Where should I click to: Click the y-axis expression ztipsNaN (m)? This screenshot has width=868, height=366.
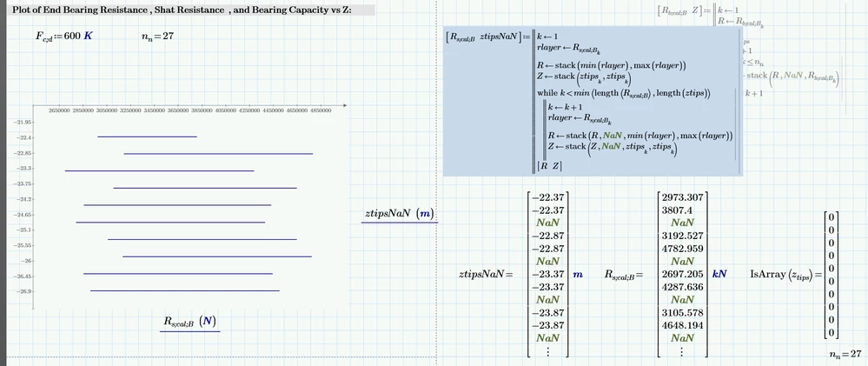click(x=399, y=214)
